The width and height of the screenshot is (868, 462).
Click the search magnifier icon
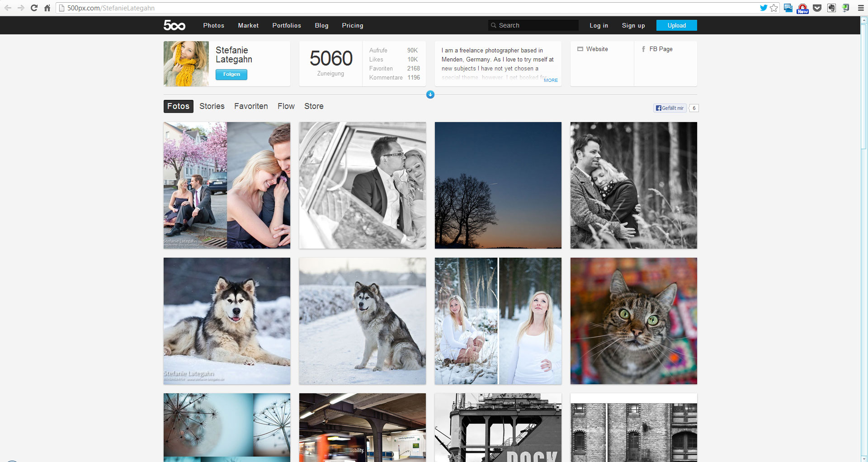[x=494, y=25]
